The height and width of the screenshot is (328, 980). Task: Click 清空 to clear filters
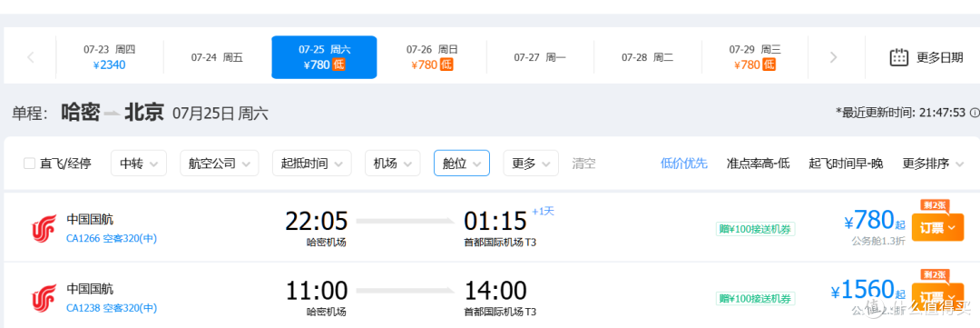click(583, 164)
